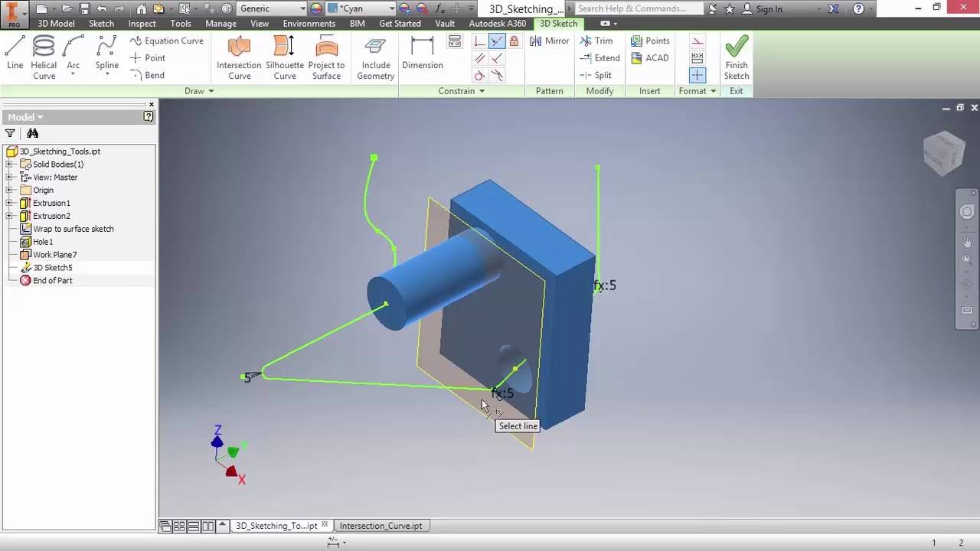Expand the Origin folder

pyautogui.click(x=9, y=191)
